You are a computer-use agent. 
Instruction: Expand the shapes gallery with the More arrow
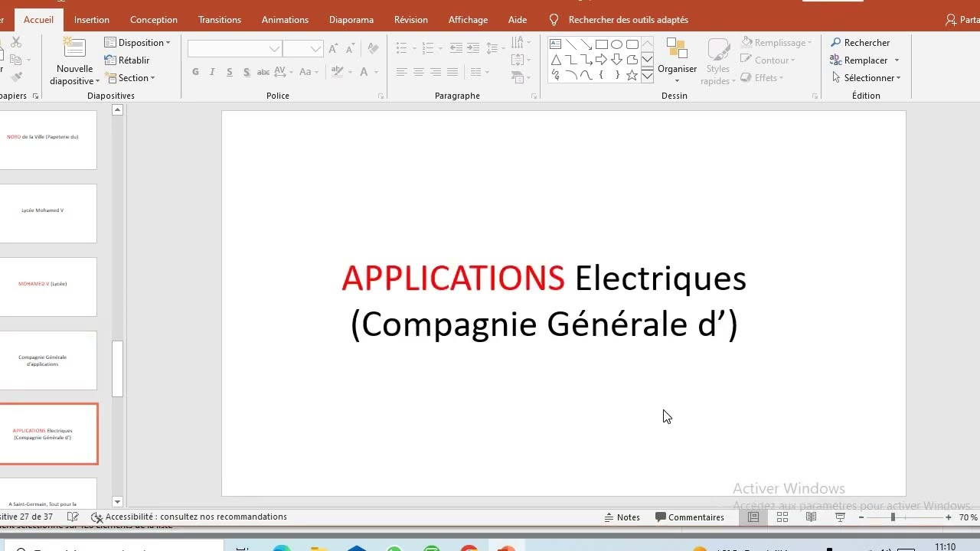(647, 75)
